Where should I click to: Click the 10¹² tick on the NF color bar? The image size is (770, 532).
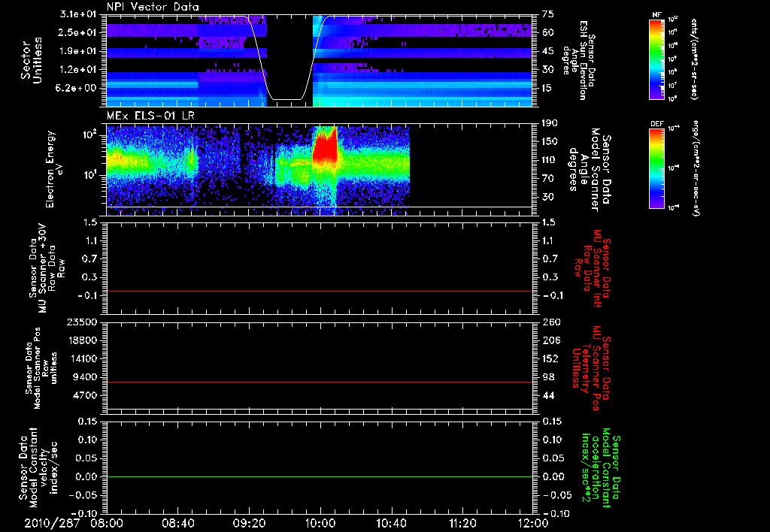click(x=673, y=19)
